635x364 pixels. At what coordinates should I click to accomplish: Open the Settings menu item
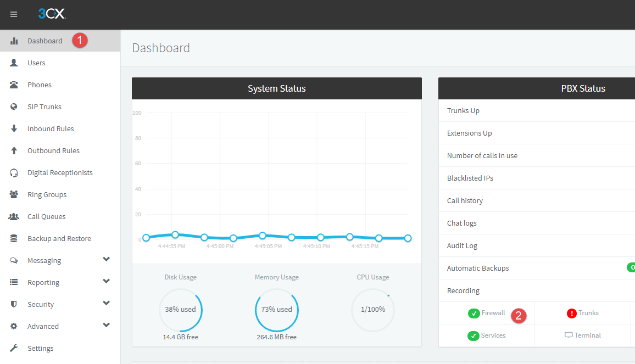tap(60, 348)
